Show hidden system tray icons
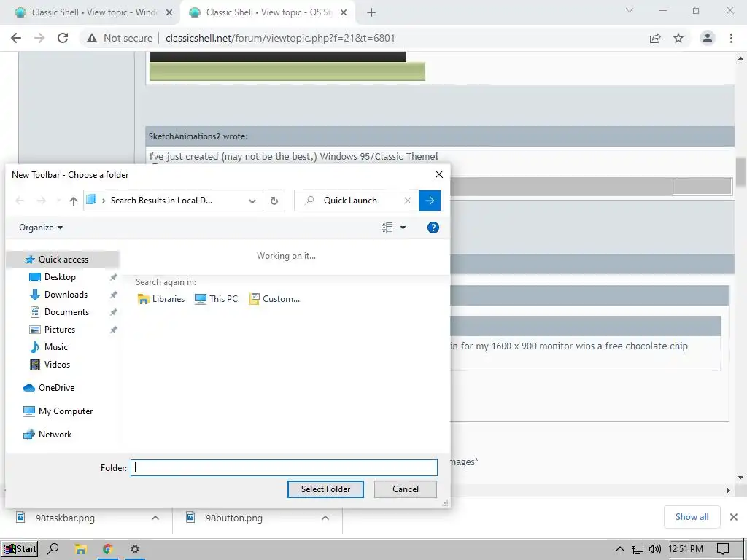The width and height of the screenshot is (747, 560). (x=619, y=549)
